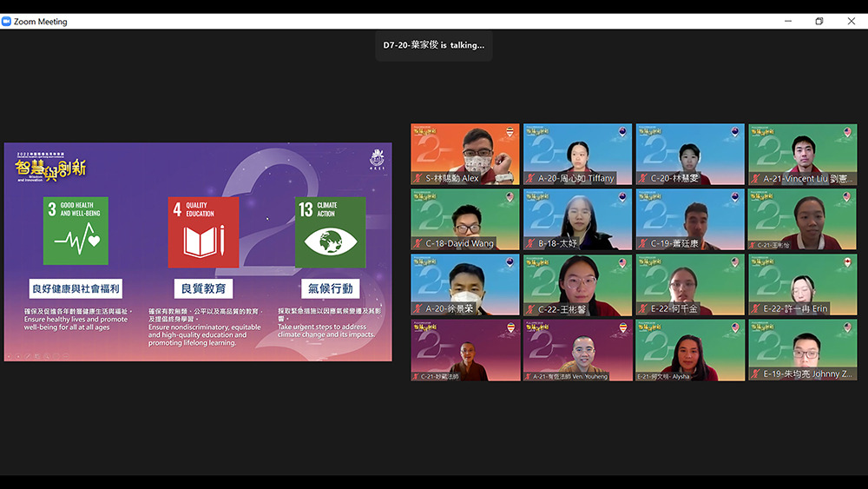
Task: Click the muted mic icon beside C-18-David Wang
Action: tap(418, 243)
